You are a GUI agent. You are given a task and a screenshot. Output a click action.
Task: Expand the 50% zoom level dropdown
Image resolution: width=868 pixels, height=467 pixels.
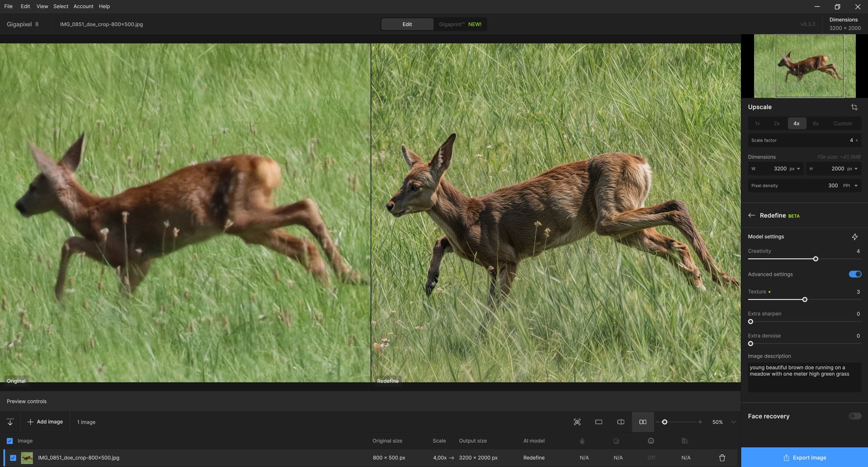coord(733,422)
